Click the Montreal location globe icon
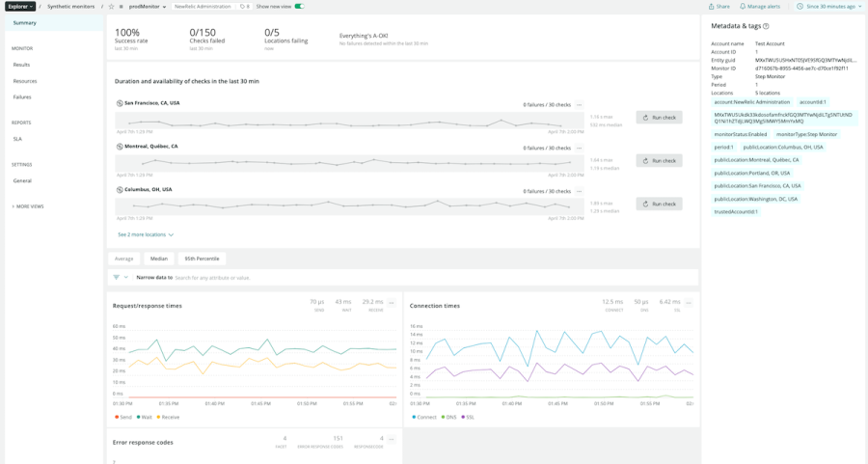 (x=120, y=147)
